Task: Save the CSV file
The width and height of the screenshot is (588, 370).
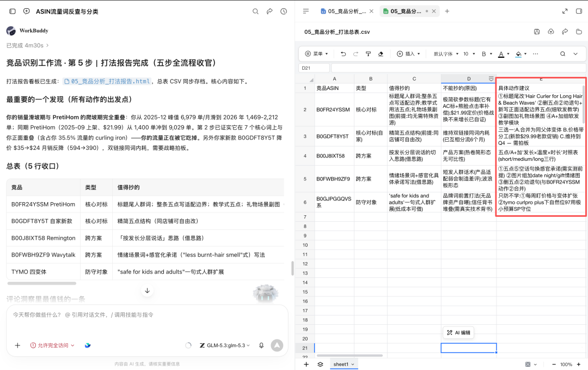Action: point(537,32)
